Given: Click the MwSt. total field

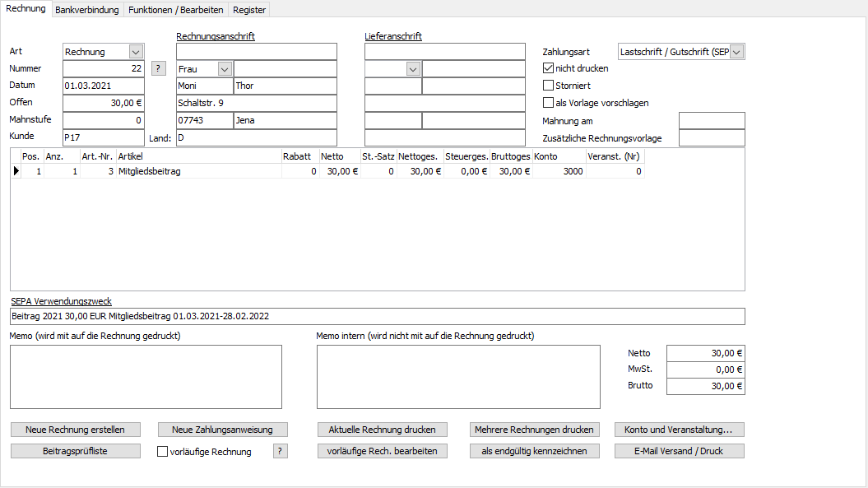Looking at the screenshot, I should [x=706, y=369].
